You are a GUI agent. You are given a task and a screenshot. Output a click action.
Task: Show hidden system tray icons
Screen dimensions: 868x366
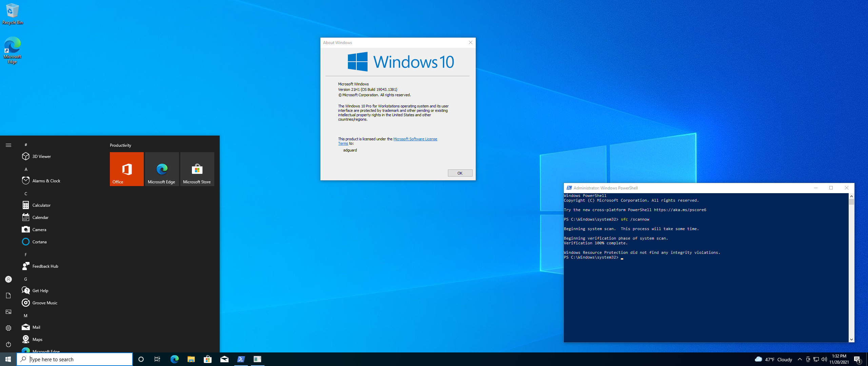[800, 359]
